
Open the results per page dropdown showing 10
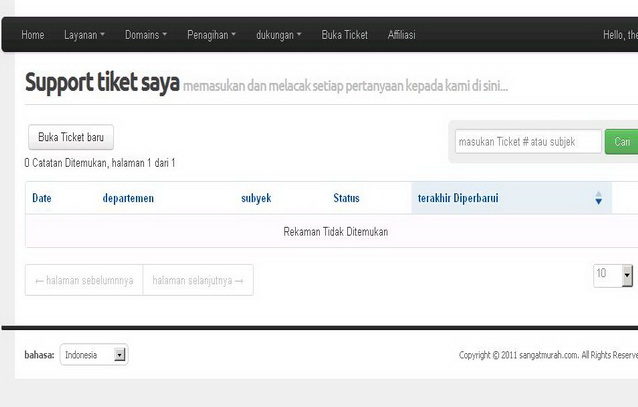click(x=613, y=276)
